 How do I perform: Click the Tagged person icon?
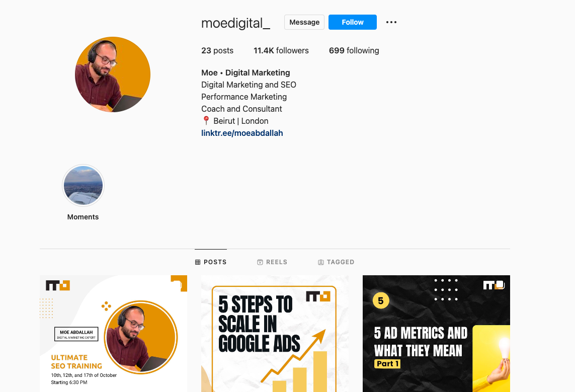[321, 262]
